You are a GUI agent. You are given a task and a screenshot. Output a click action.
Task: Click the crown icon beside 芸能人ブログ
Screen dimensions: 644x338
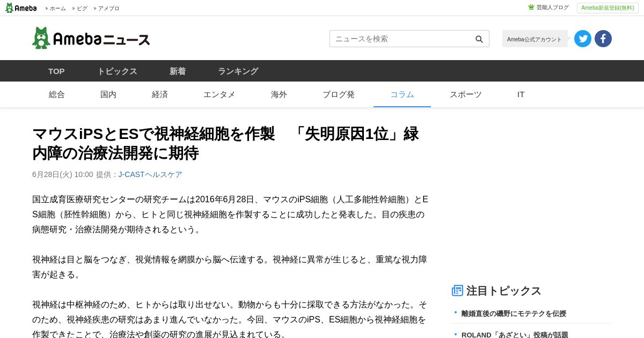pos(531,8)
